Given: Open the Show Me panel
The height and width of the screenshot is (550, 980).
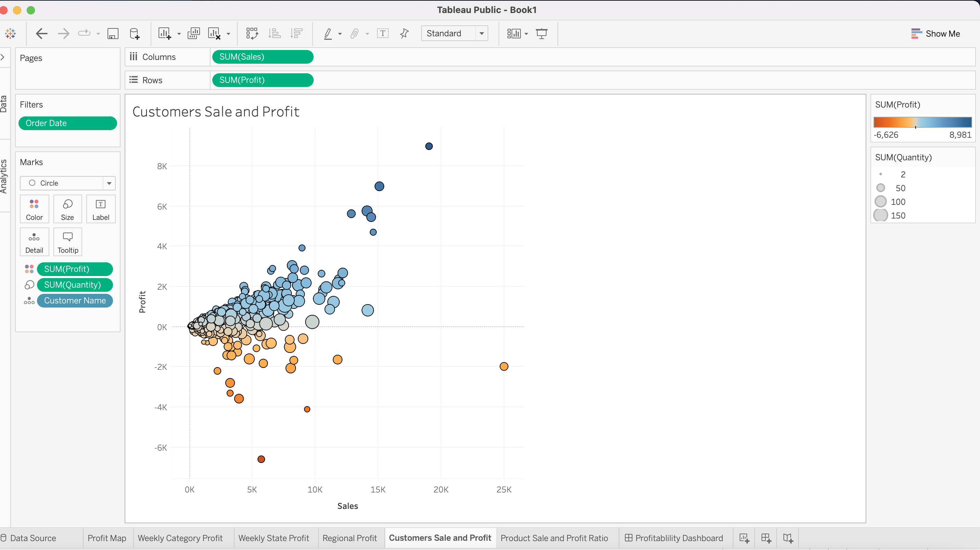Looking at the screenshot, I should tap(935, 34).
